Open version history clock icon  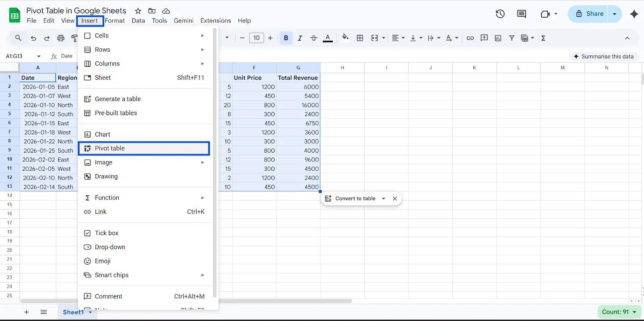(500, 14)
